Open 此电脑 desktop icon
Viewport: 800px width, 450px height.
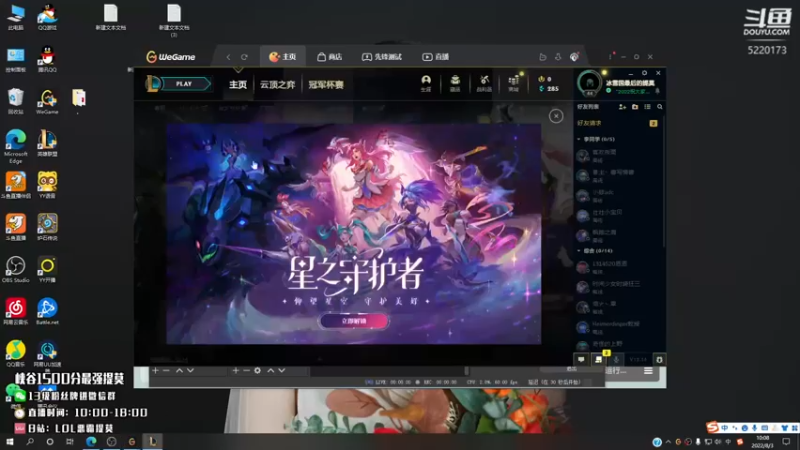(x=16, y=17)
